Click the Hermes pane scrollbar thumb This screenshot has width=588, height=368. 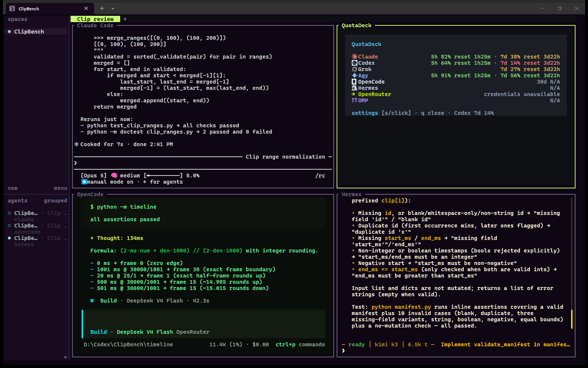pos(571,319)
